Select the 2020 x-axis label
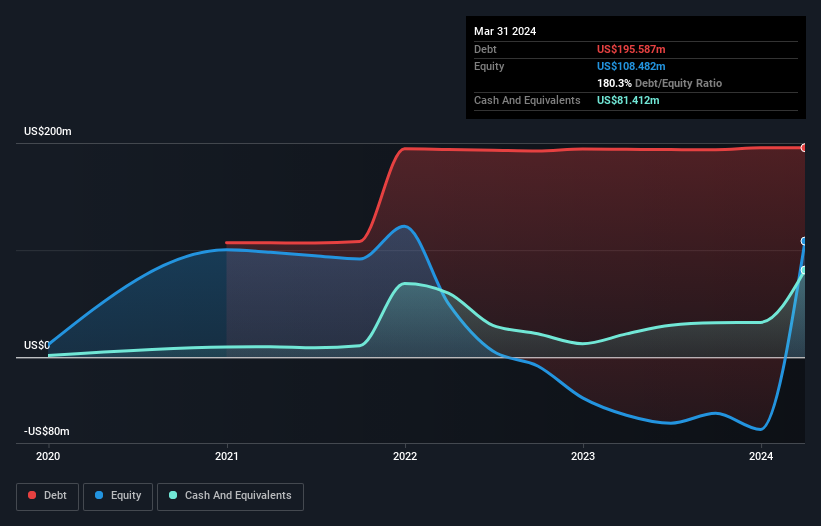This screenshot has height=526, width=821. 48,456
